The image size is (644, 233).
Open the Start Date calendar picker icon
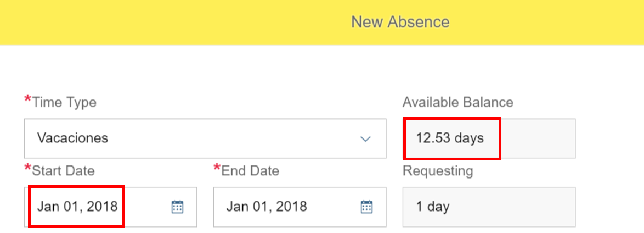click(x=177, y=207)
